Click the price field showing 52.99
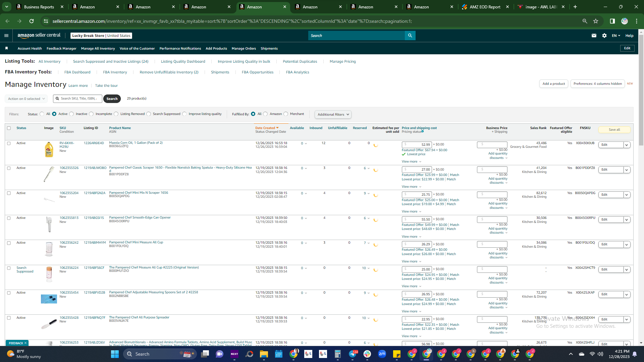This screenshot has height=362, width=644. point(417,144)
